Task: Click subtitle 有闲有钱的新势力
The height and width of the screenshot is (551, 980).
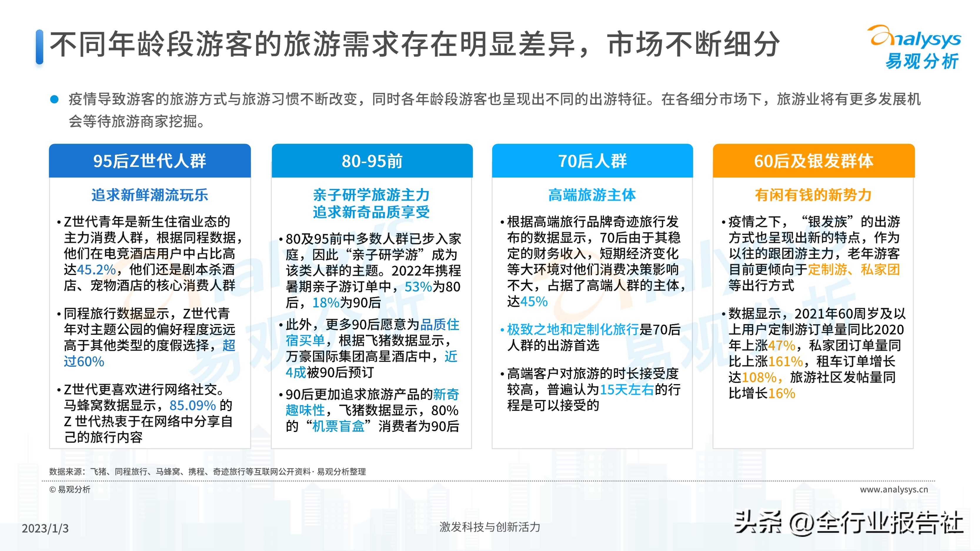Action: tap(813, 195)
